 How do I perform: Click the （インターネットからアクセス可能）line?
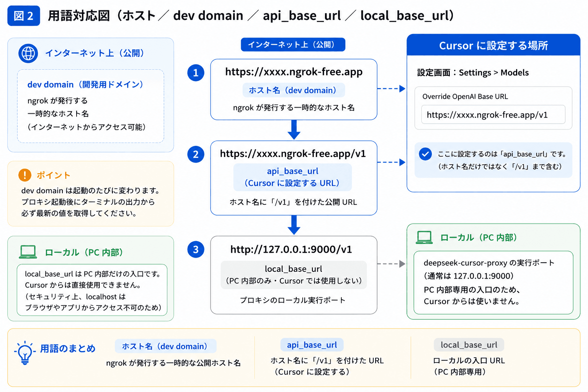coord(87,127)
